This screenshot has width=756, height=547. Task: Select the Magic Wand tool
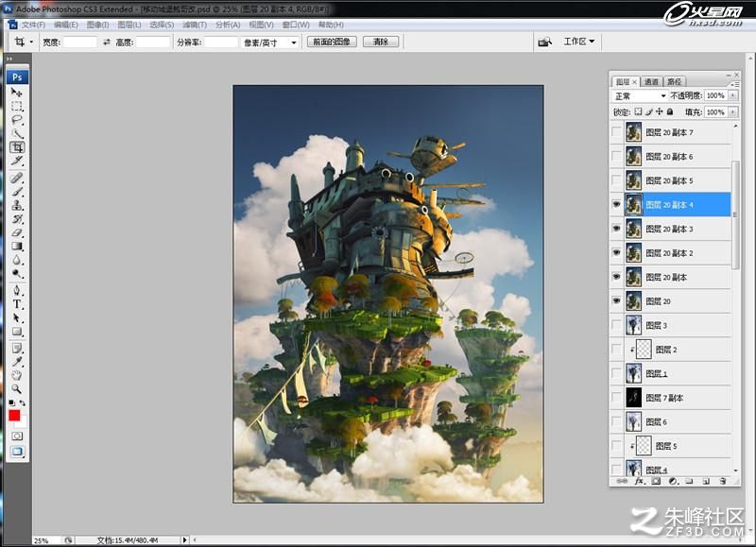tap(17, 134)
